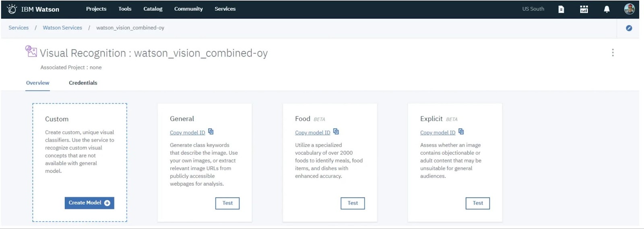Click the Associated Project : none text
Viewport: 644px width, 229px height.
click(x=71, y=67)
